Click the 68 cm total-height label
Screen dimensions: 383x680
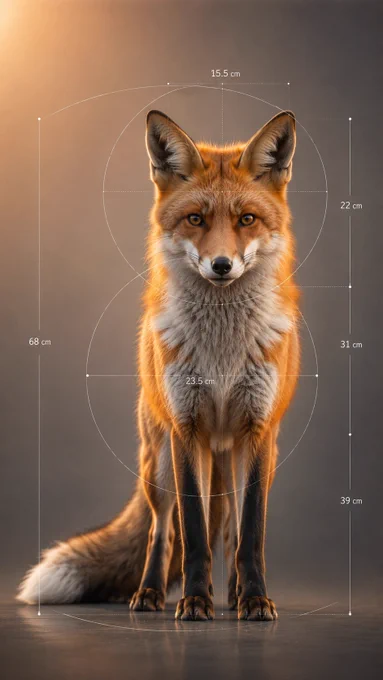click(40, 342)
